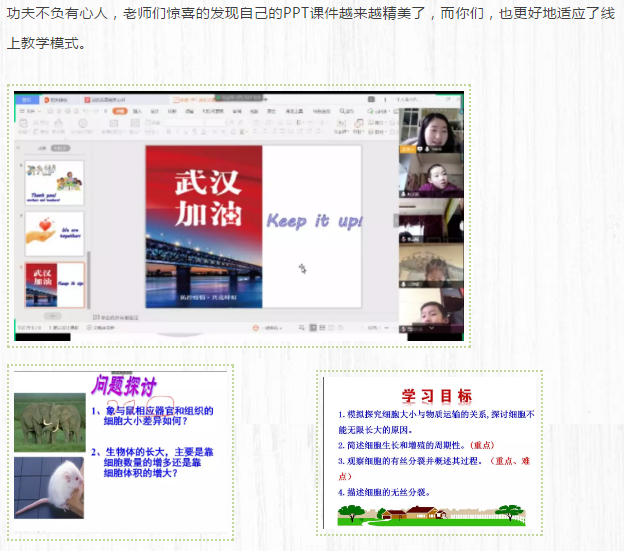Click the red highlighted 开始 ribbon tab
This screenshot has width=624, height=551.
120,112
